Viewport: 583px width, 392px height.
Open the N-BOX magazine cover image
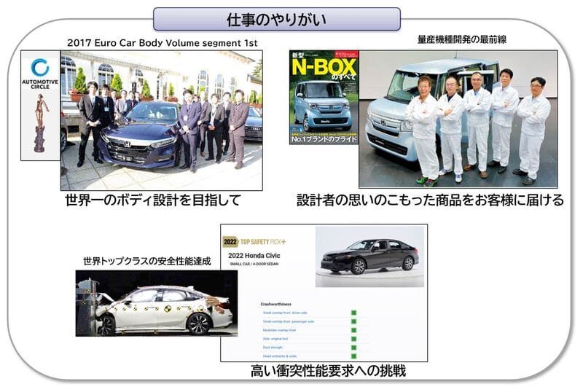[x=324, y=98]
